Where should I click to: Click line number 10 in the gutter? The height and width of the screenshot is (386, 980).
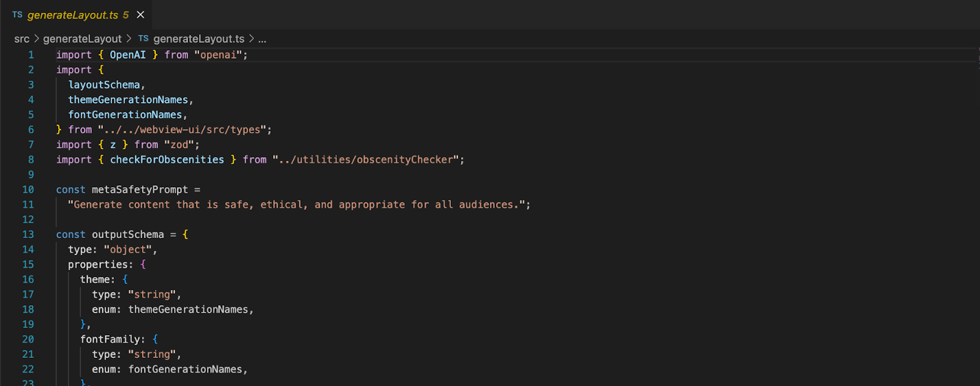click(x=28, y=190)
